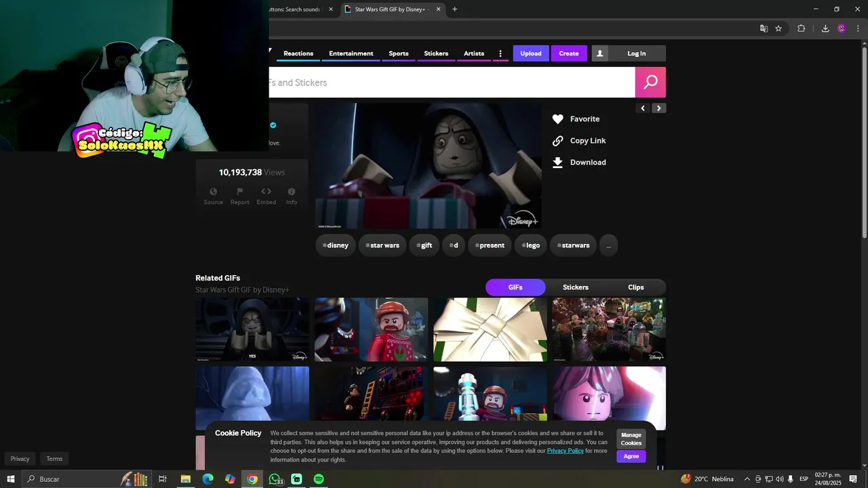Click in the GIFs and Stickers search field
Image resolution: width=868 pixels, height=488 pixels.
pyautogui.click(x=452, y=82)
